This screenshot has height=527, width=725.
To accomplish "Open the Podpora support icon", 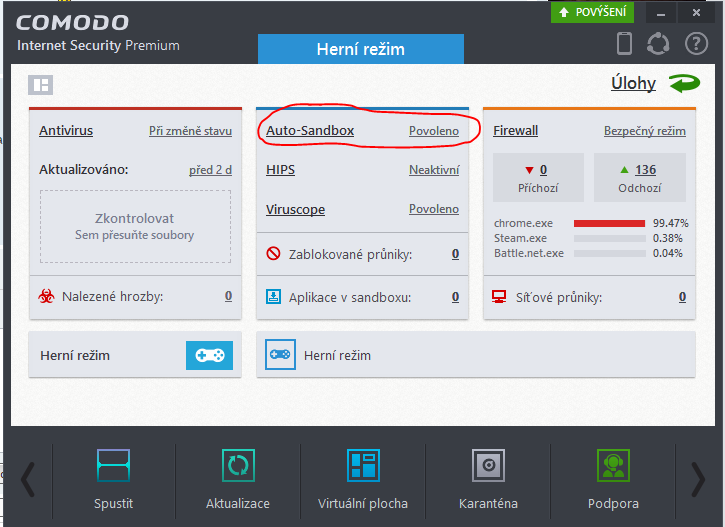I will click(x=613, y=465).
